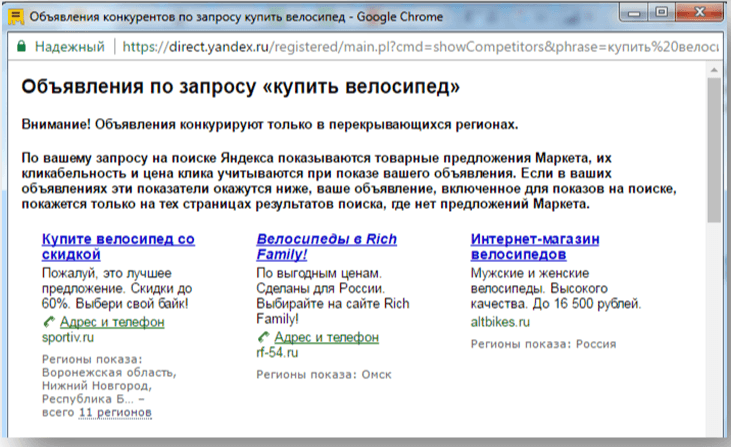Click the green padlock secure-site icon
This screenshot has width=731, height=447.
[21, 46]
